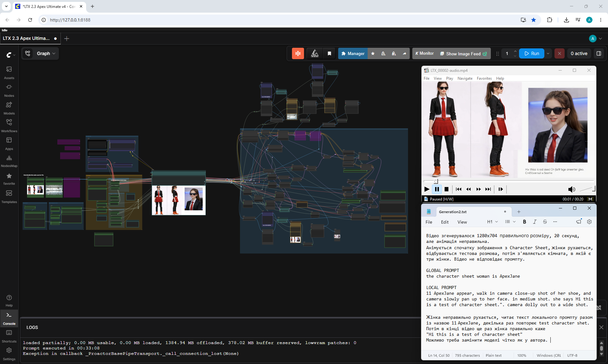Skip to next file in the media player
The image size is (608, 364).
488,189
